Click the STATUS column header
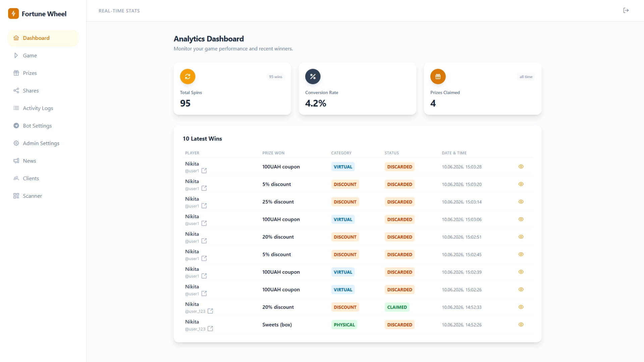The image size is (644, 362). click(x=391, y=153)
